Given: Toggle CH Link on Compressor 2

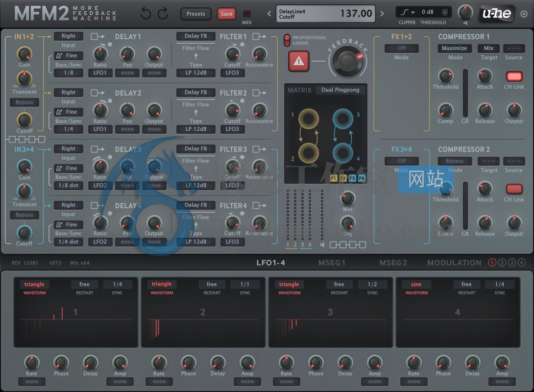Looking at the screenshot, I should click(514, 189).
